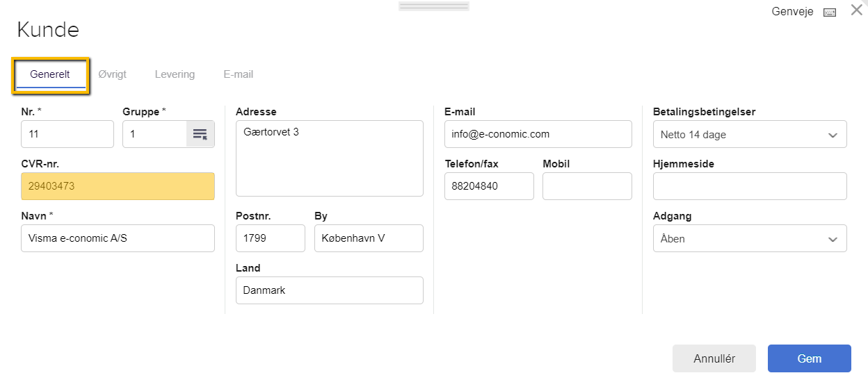Select the Land field showing Danmark
The width and height of the screenshot is (868, 389).
click(x=330, y=290)
